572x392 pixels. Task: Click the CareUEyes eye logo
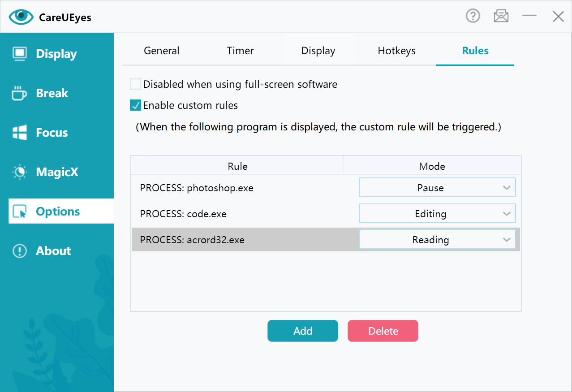click(x=21, y=17)
